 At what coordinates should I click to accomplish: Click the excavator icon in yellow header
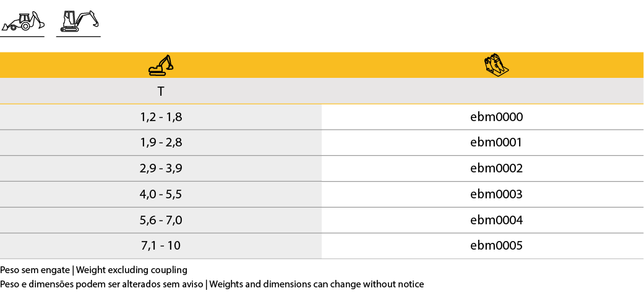(x=161, y=65)
